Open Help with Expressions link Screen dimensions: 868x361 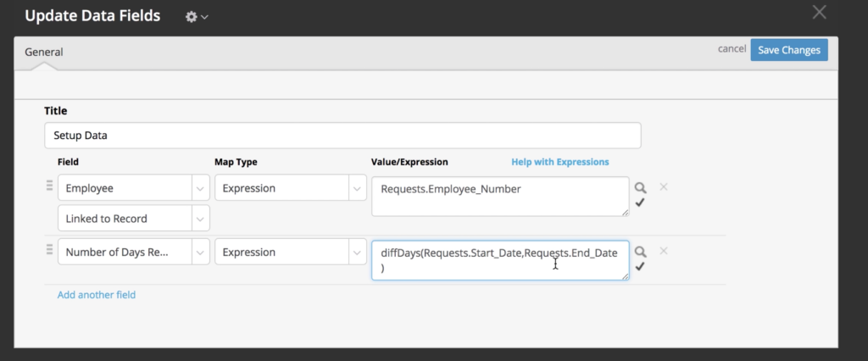(x=559, y=162)
